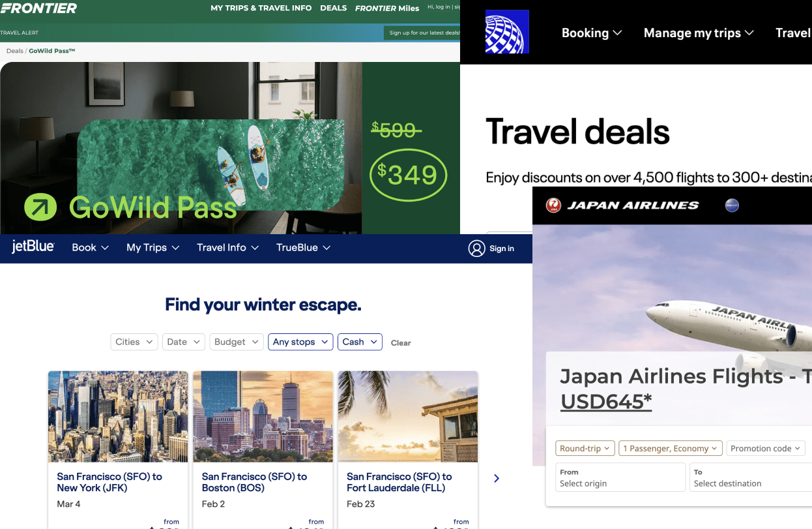The height and width of the screenshot is (529, 812).
Task: Expand the 1 Passenger, Economy dropdown
Action: (x=671, y=448)
